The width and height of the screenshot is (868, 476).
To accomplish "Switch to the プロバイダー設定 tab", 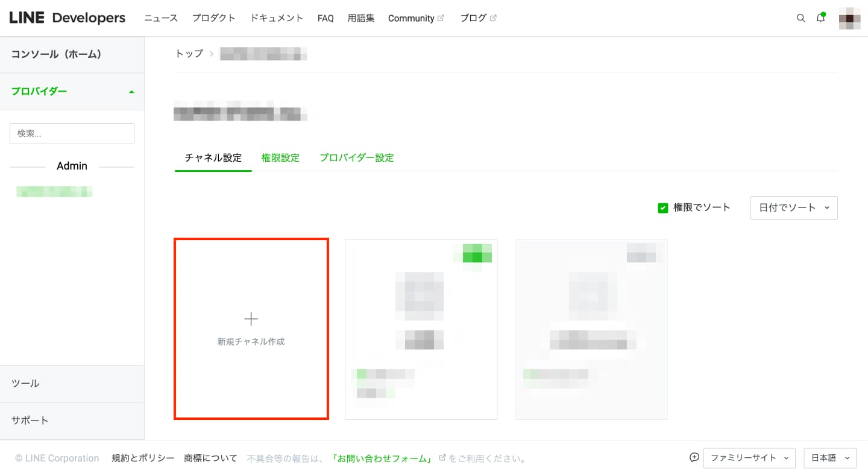I will (x=357, y=158).
